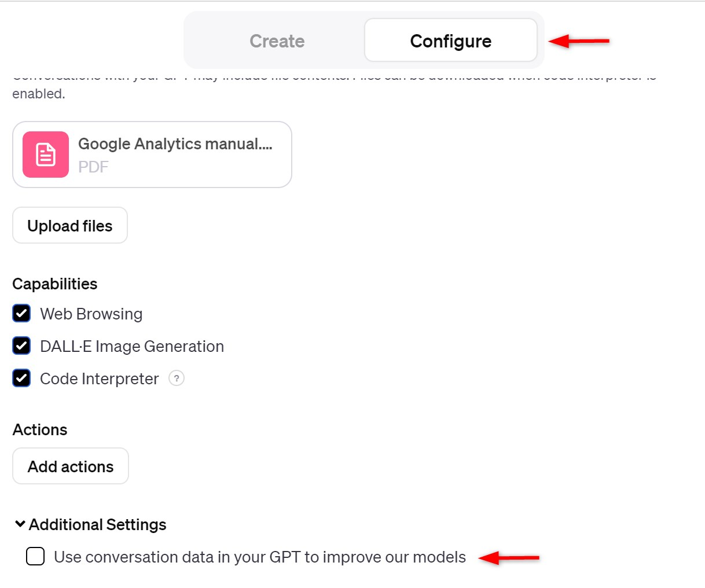Click the pink PDF document icon
This screenshot has width=705, height=588.
(x=46, y=155)
